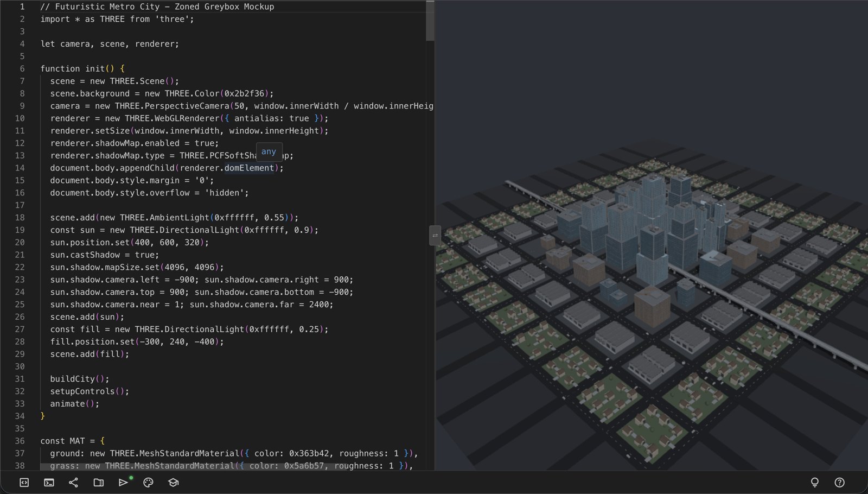
Task: Click the highlighted 'domElement' word on line 14
Action: 250,168
